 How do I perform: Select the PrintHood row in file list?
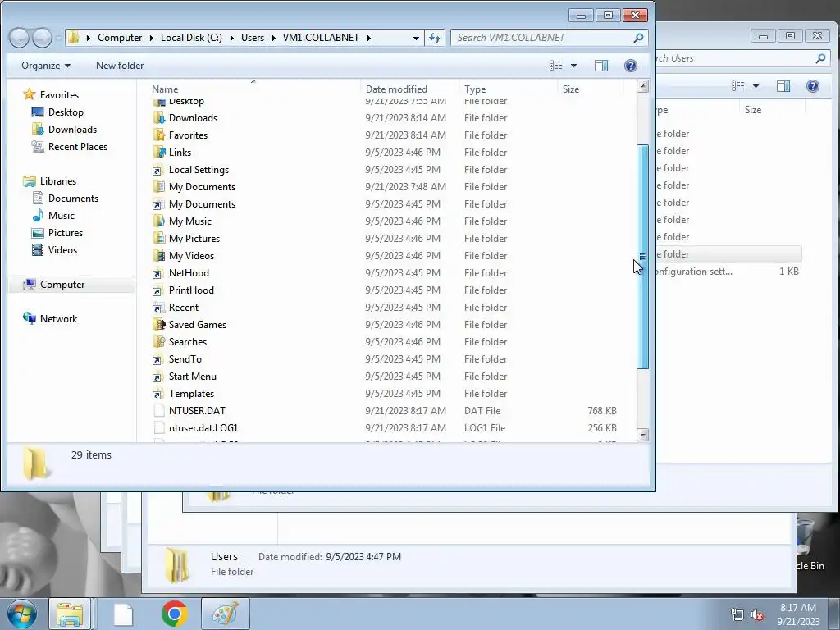[x=386, y=290]
